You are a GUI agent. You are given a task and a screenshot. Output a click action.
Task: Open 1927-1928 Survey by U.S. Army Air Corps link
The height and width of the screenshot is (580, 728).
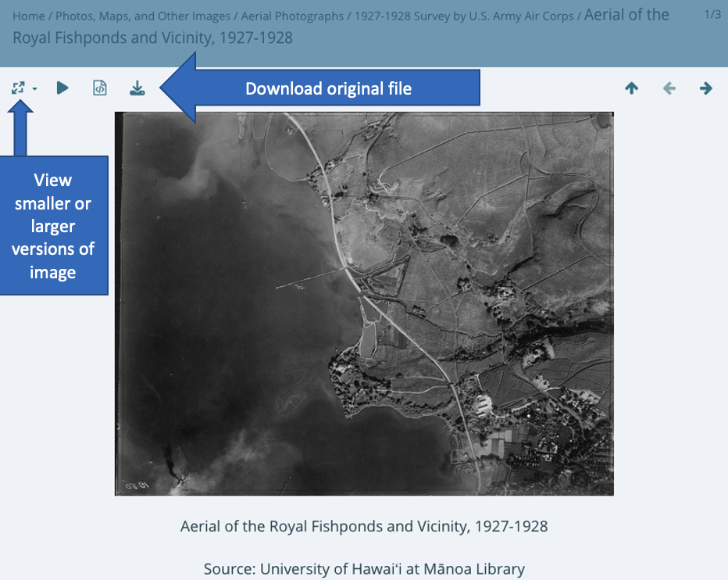464,16
